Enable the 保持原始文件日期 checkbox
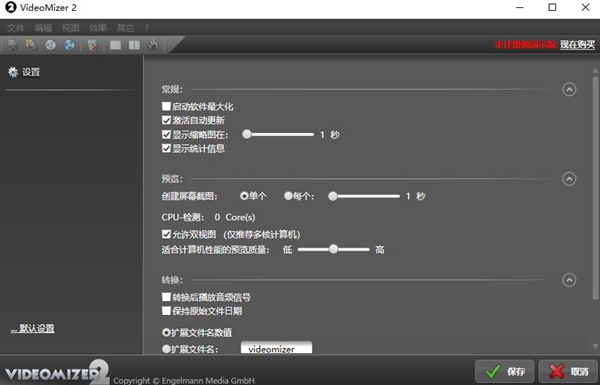Viewport: 600px width, 385px height. [x=166, y=311]
